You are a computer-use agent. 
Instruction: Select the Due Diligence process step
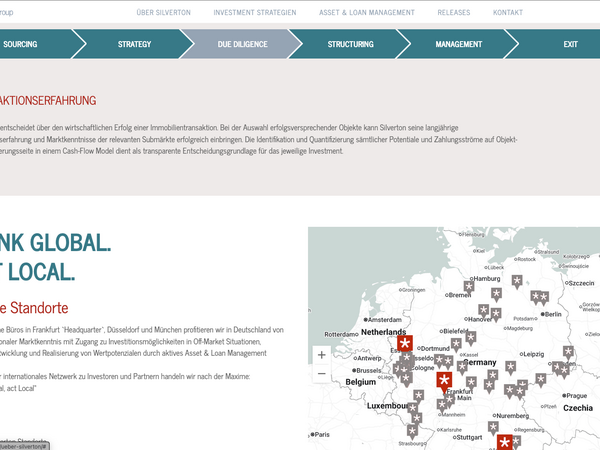point(243,44)
